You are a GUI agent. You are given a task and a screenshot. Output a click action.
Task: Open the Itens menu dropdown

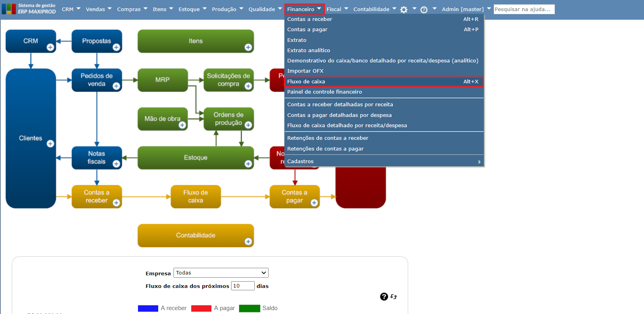(163, 9)
